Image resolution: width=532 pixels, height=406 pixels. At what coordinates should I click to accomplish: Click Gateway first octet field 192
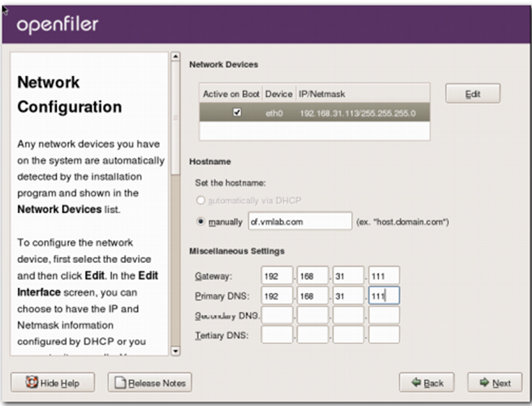click(277, 276)
